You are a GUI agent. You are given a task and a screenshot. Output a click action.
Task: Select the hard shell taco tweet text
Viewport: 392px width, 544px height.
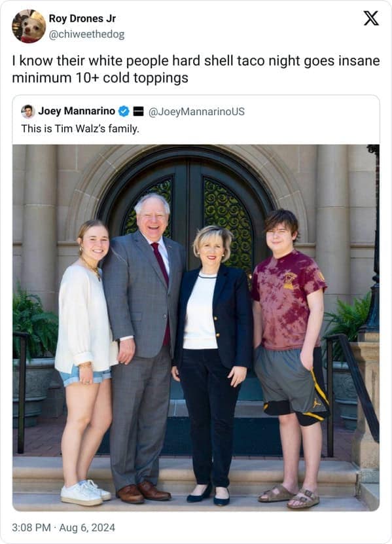(196, 69)
